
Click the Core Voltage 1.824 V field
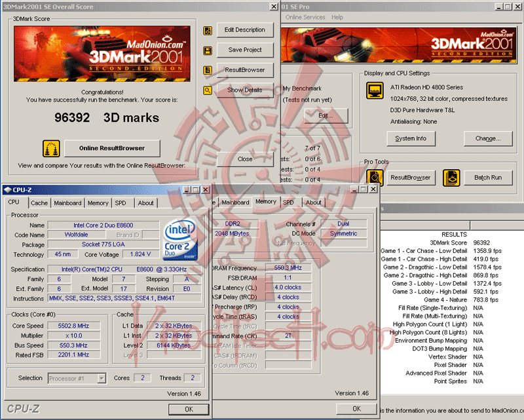(x=140, y=254)
